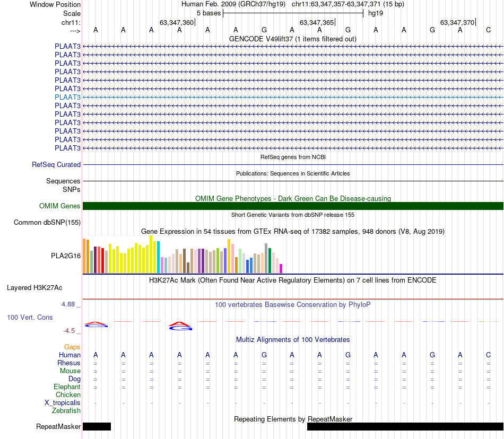This screenshot has width=504, height=439.
Task: Click the Zebrafish species label
Action: tap(66, 410)
